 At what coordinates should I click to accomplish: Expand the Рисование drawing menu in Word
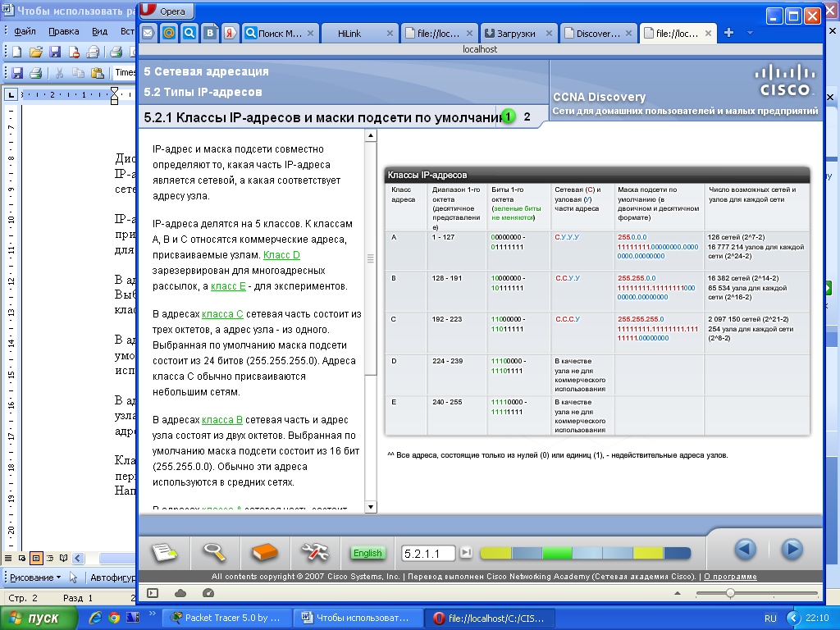[35, 577]
